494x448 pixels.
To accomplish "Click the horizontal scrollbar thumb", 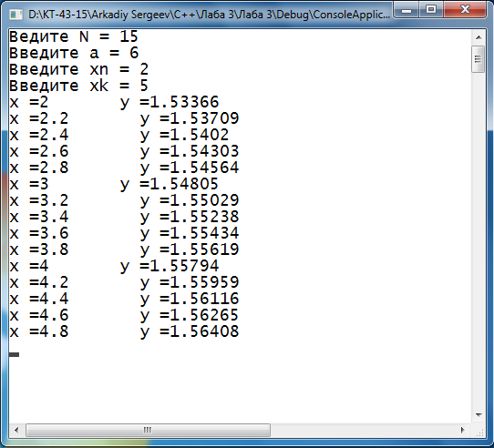I will [x=148, y=430].
